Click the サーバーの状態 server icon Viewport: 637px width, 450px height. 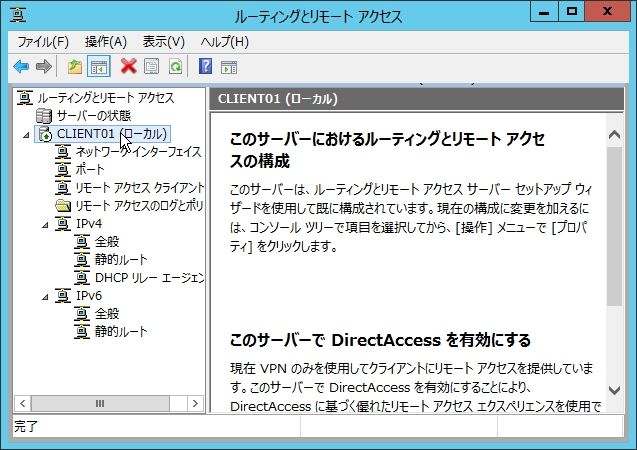(x=44, y=116)
